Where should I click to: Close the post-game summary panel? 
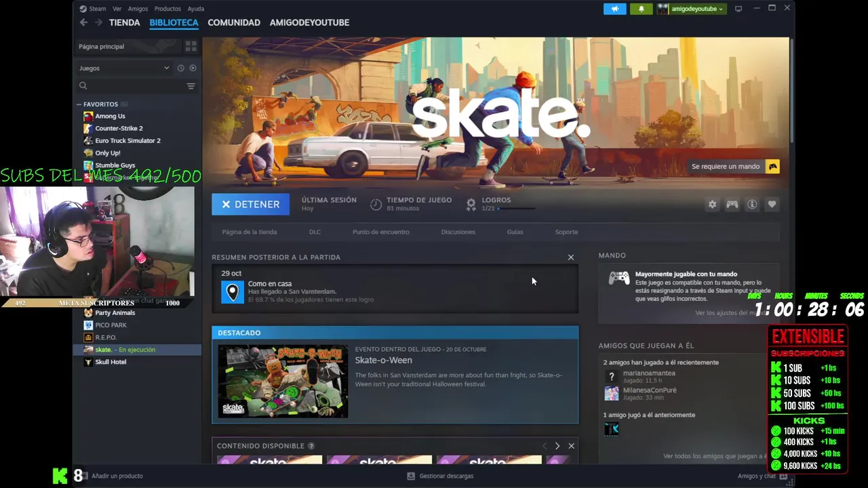click(x=570, y=258)
